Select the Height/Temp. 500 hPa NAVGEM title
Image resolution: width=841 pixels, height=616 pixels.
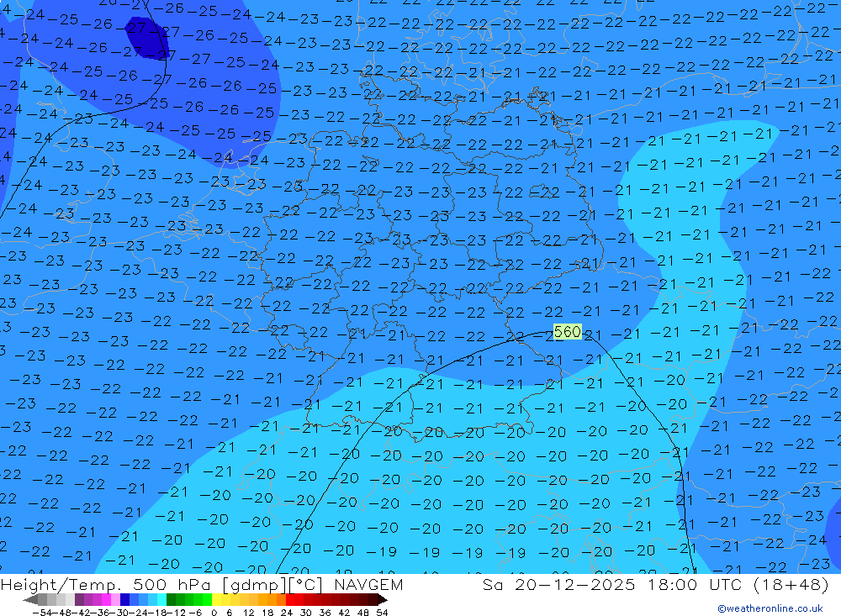click(x=202, y=584)
